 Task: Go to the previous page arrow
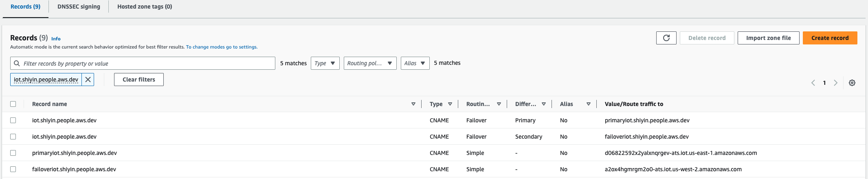[813, 83]
